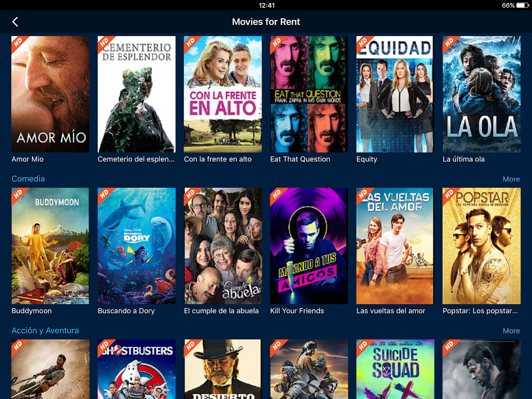Screen dimensions: 532x399
Task: Select the Equidad movie poster
Action: tap(395, 94)
